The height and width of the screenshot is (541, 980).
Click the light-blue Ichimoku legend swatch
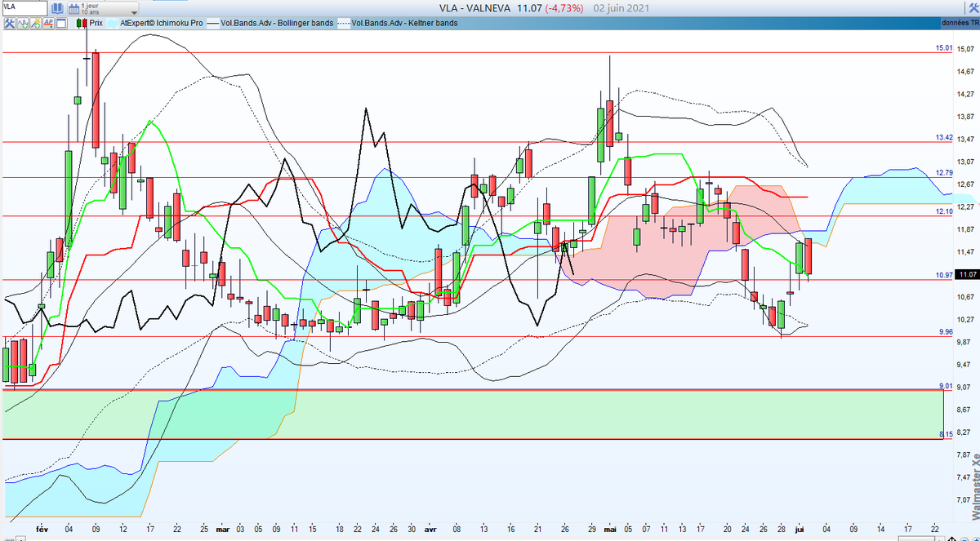[113, 23]
